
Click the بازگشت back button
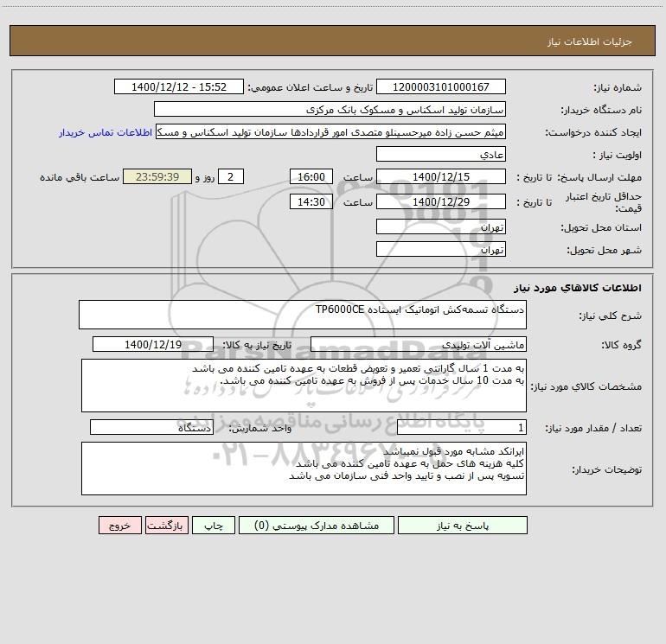tap(166, 525)
